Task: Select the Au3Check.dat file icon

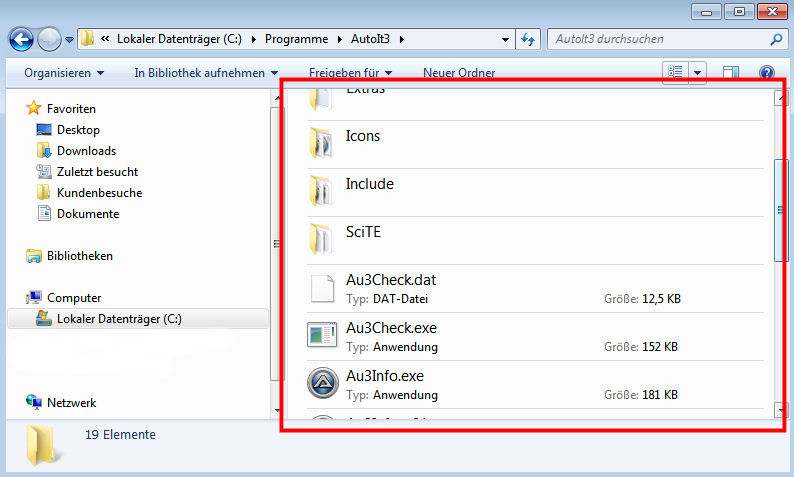Action: 323,289
